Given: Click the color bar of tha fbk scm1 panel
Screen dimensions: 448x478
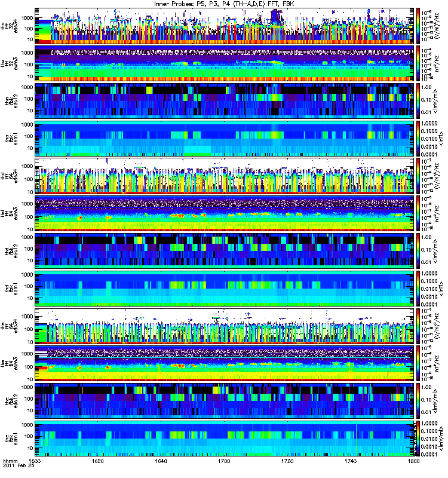Looking at the screenshot, I should [418, 139].
